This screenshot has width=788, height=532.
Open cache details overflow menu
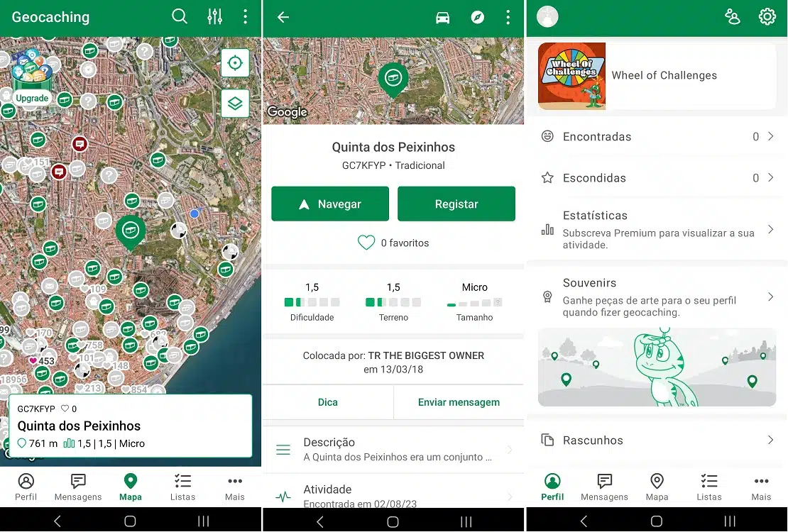[x=508, y=18]
